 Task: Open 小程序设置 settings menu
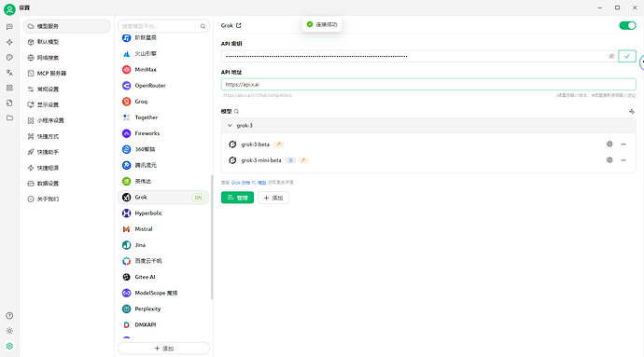coord(67,120)
